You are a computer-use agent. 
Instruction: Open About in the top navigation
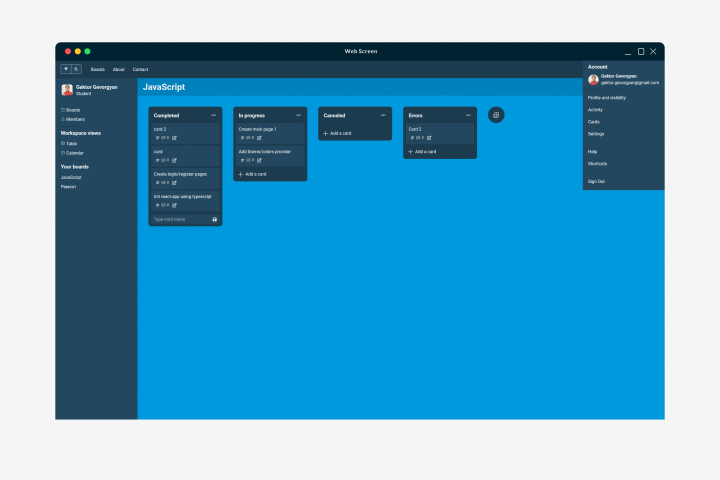pos(118,69)
